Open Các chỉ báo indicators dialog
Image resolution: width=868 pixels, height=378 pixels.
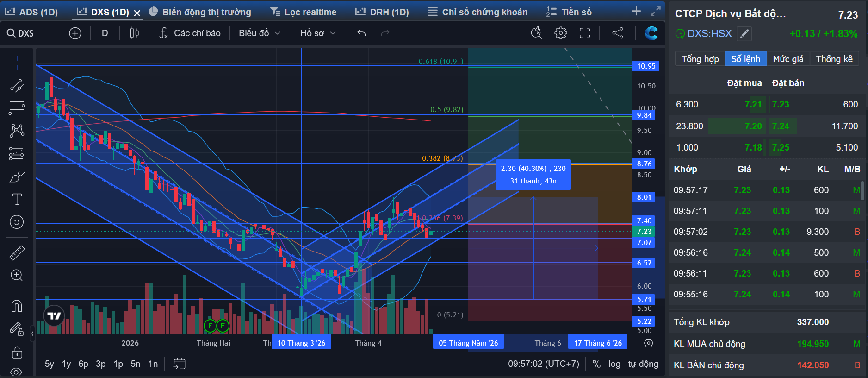tap(190, 33)
